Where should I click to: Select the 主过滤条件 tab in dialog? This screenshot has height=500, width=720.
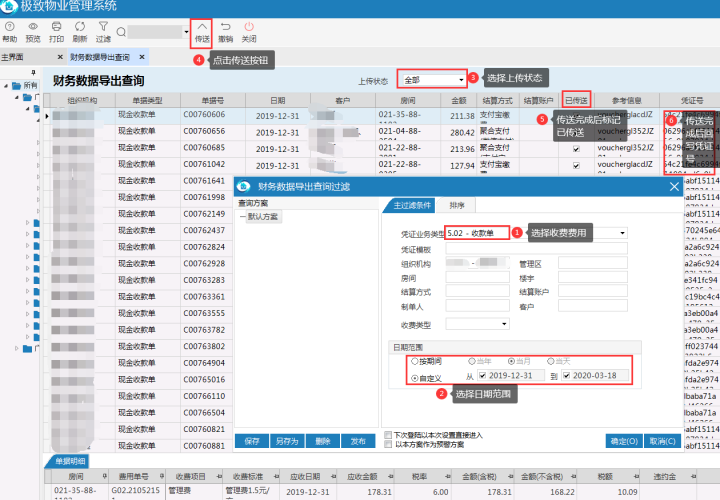pos(412,205)
